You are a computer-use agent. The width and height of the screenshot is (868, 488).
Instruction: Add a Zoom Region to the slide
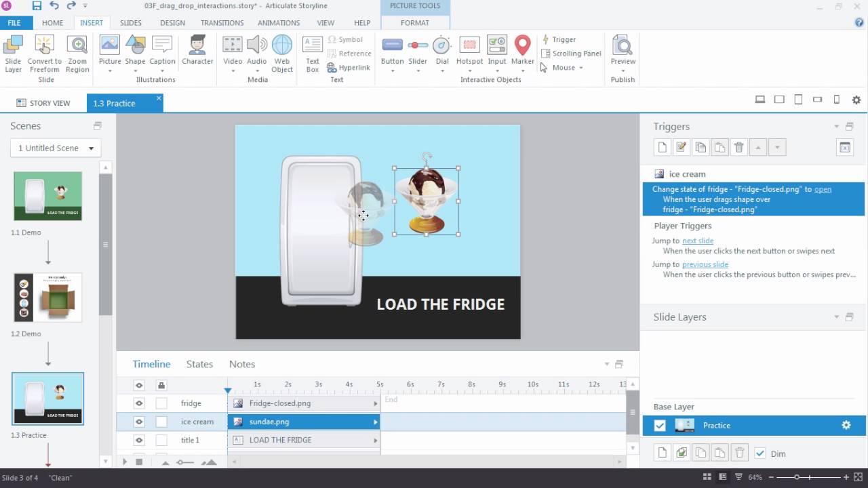click(77, 52)
